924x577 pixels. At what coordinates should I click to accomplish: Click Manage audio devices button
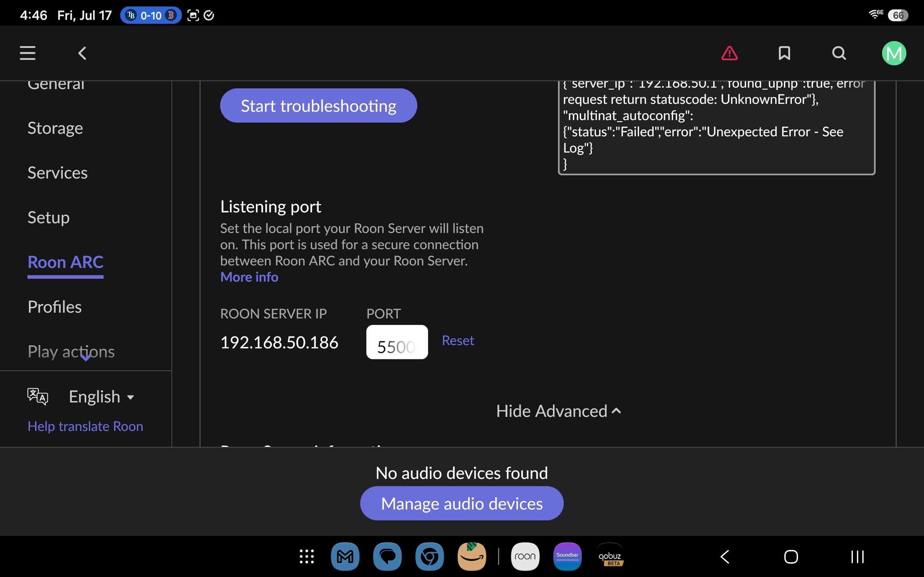click(x=462, y=503)
